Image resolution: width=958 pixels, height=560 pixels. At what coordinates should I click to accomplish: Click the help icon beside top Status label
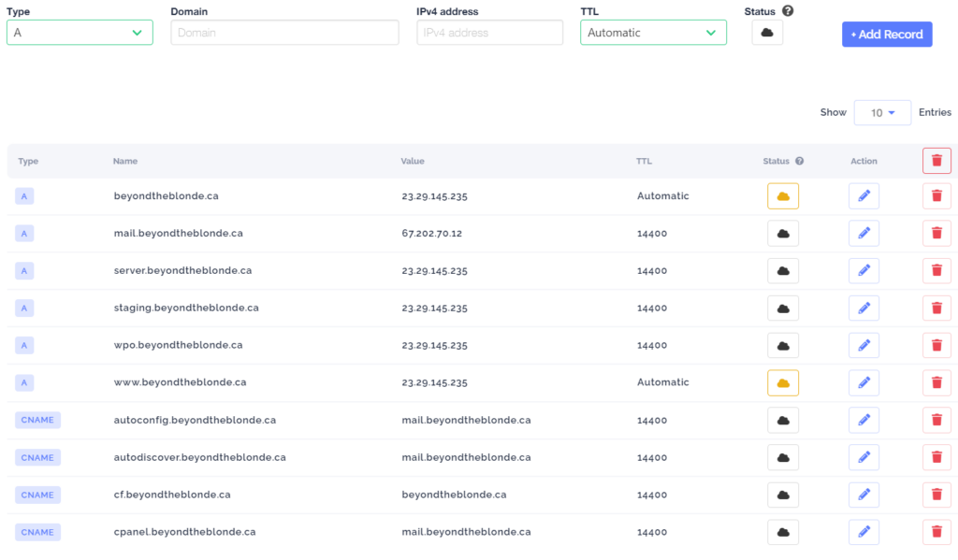coord(788,11)
